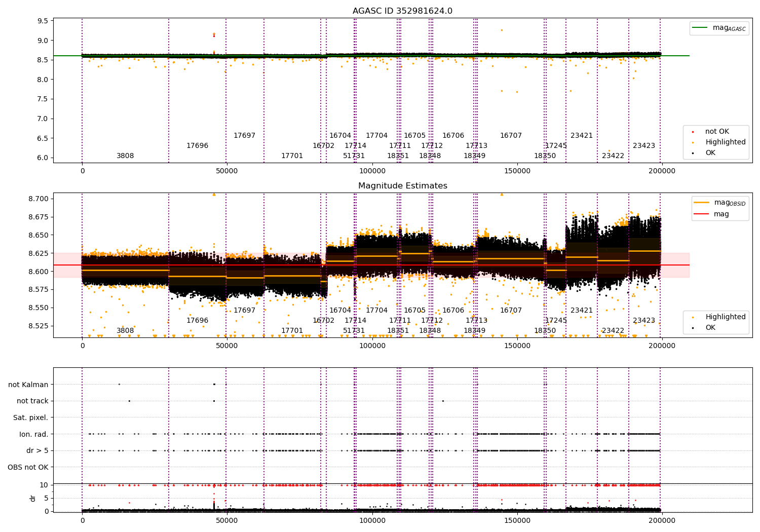This screenshot has width=760, height=532.
Task: Click the 'Sat. pixel.' axis label
Action: (x=31, y=417)
